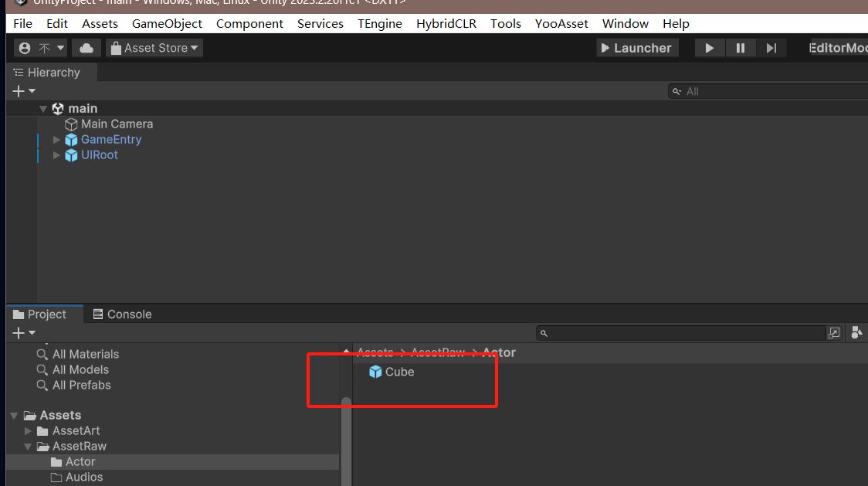Click the cloud services icon
Image resolution: width=868 pixels, height=486 pixels.
tap(86, 48)
